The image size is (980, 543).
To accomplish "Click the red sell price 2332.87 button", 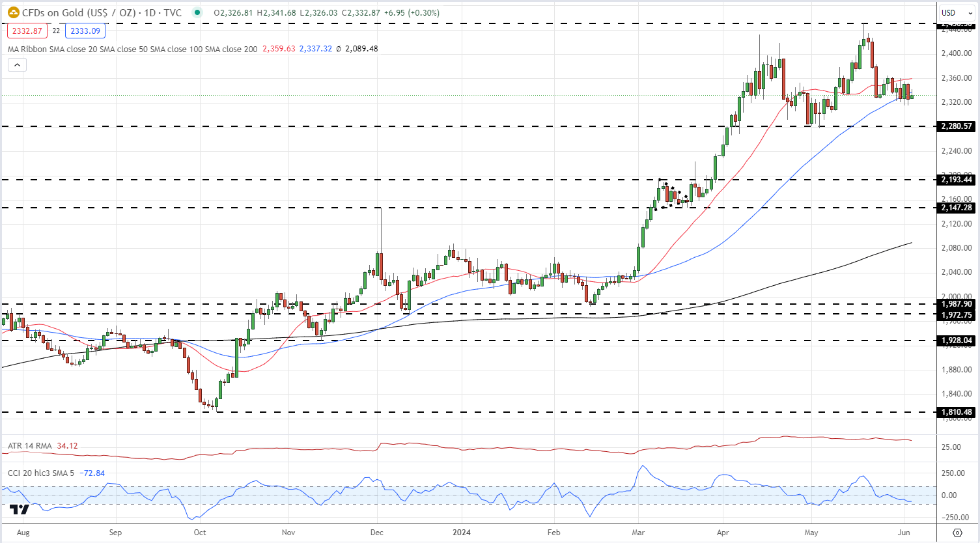I will tap(27, 31).
